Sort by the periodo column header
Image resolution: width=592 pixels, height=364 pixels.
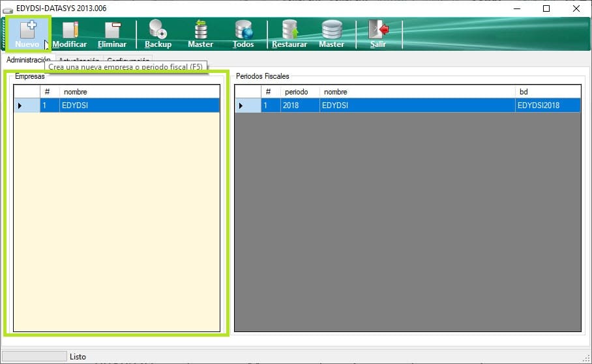point(300,92)
